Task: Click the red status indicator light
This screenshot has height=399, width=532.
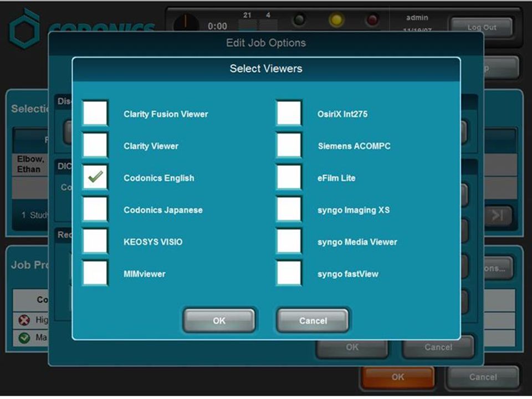Action: click(372, 20)
